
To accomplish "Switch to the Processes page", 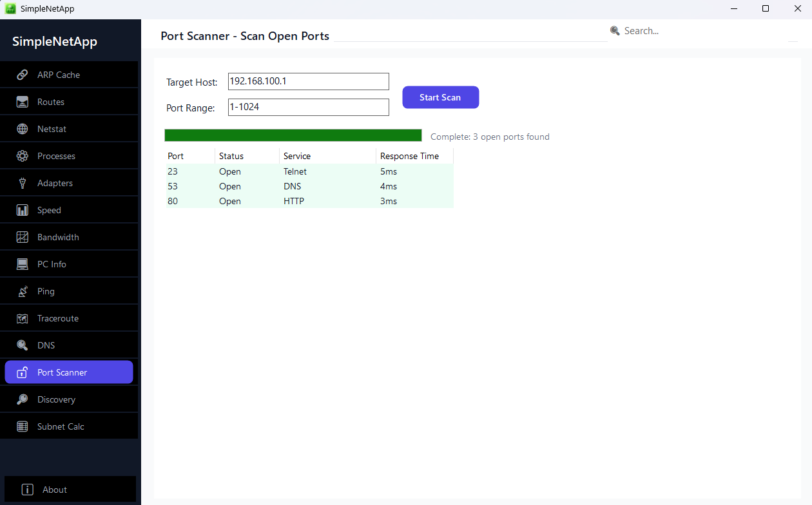I will click(x=69, y=156).
